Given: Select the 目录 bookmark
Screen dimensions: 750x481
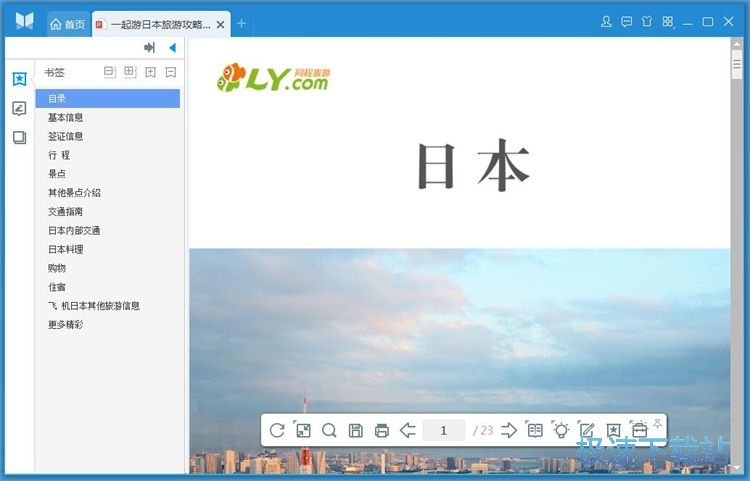Looking at the screenshot, I should (108, 98).
